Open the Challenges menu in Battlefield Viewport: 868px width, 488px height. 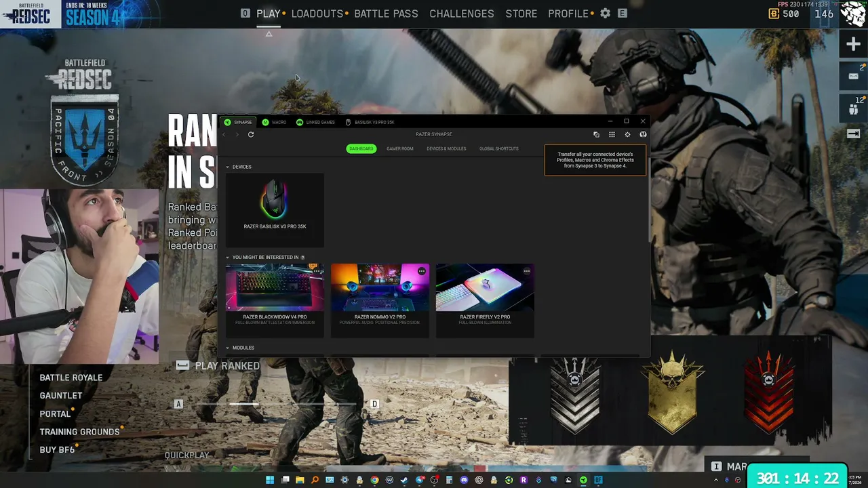point(462,14)
